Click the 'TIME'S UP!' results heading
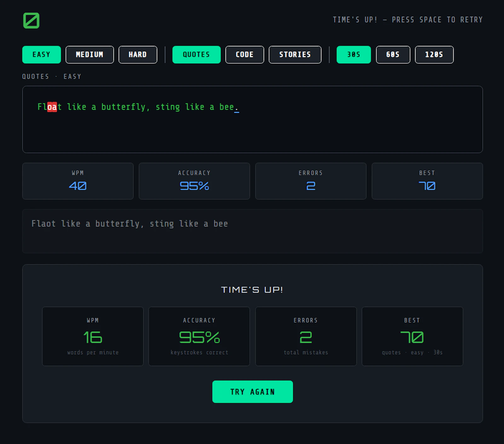This screenshot has height=444, width=504. [x=252, y=289]
